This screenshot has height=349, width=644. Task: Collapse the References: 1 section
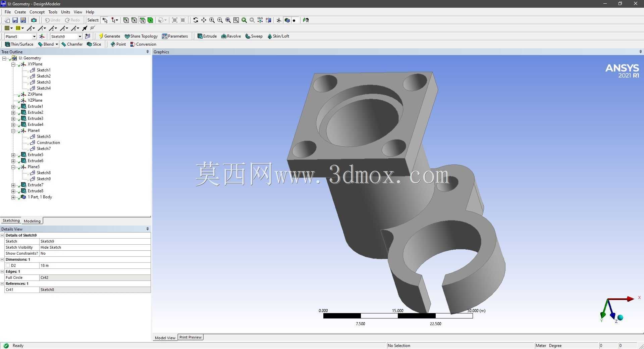click(2, 284)
